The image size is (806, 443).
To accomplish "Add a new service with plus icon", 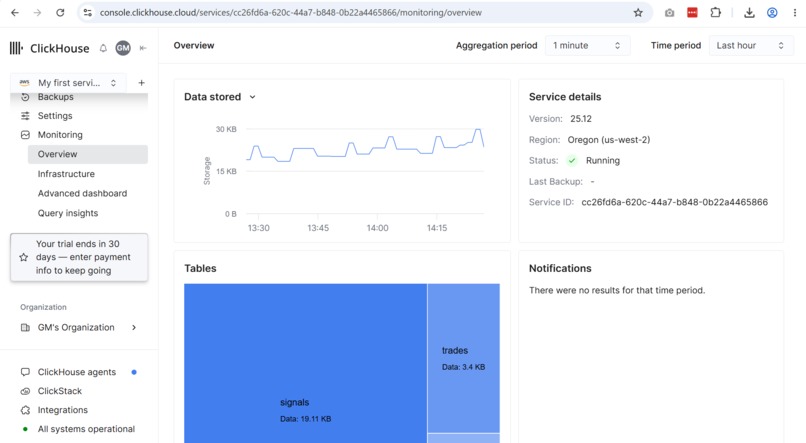I will (x=141, y=83).
